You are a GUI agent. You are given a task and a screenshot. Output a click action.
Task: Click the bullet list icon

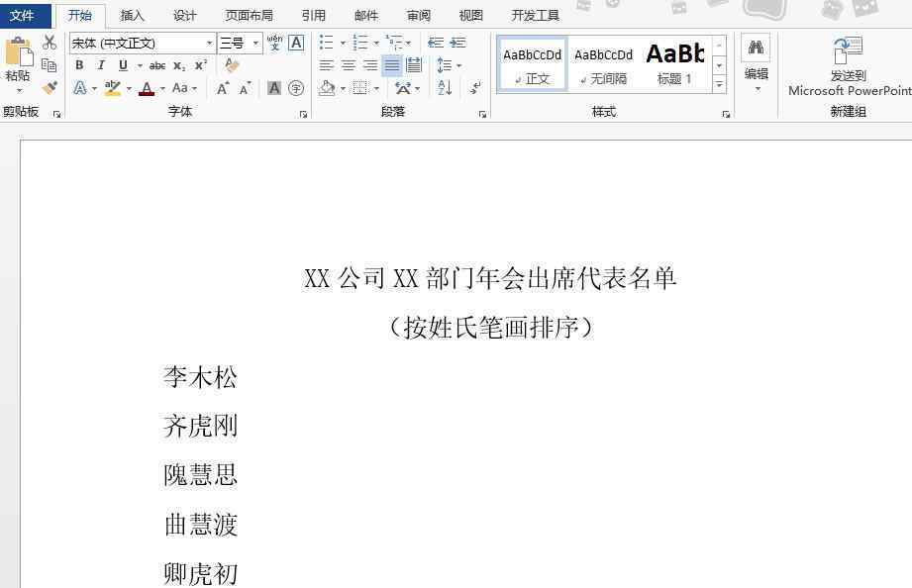coord(327,43)
